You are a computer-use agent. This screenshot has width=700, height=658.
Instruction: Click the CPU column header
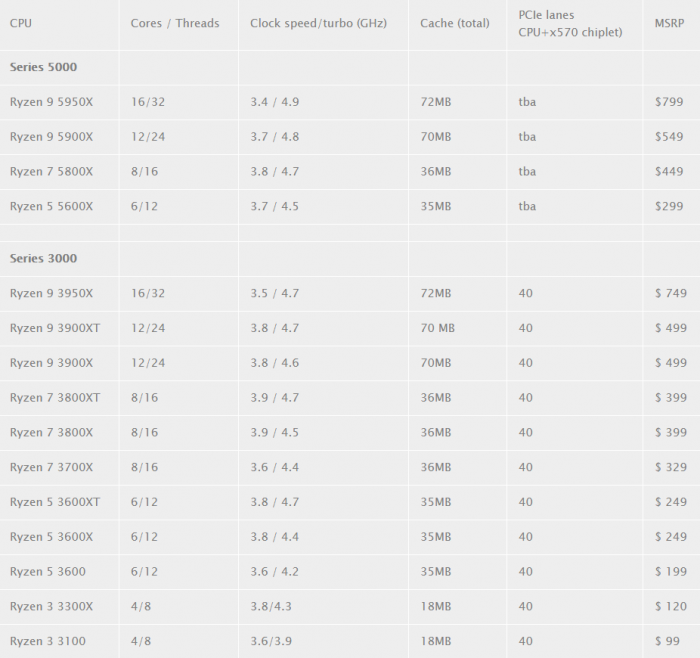click(21, 23)
